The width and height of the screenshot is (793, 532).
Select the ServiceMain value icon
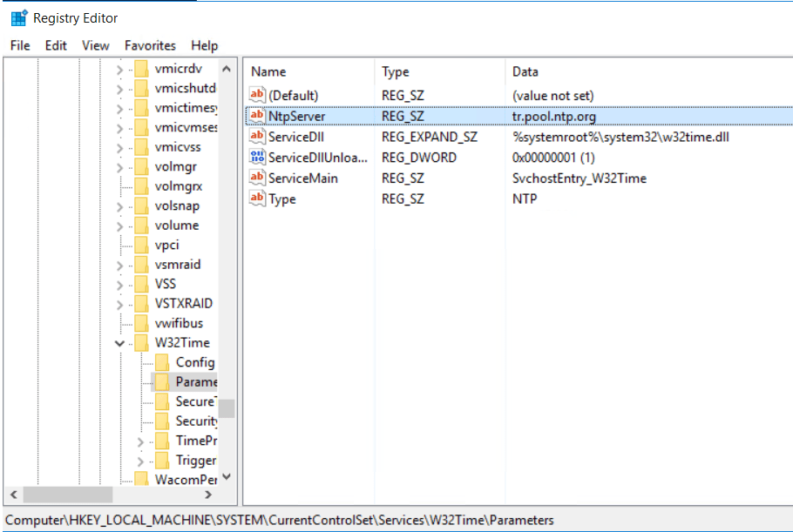coord(257,178)
